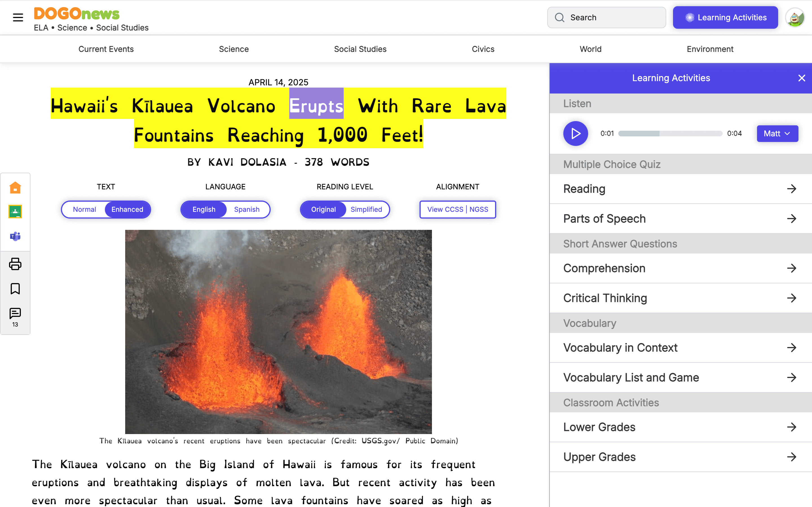Open the Learning Activities panel
The width and height of the screenshot is (812, 507).
point(725,17)
